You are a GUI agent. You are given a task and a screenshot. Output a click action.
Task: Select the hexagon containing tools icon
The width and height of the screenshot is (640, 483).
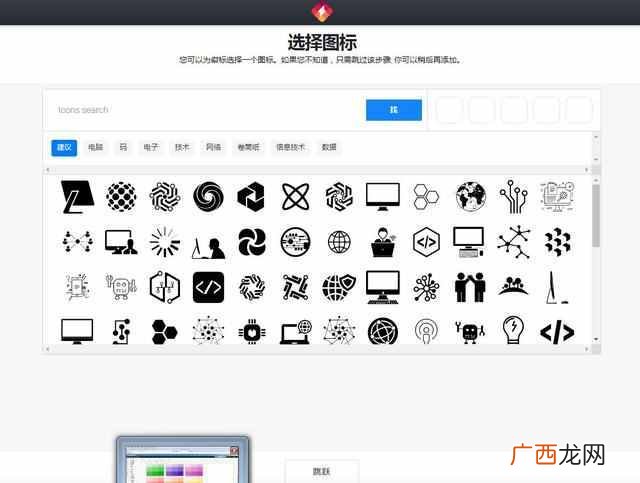(x=164, y=287)
